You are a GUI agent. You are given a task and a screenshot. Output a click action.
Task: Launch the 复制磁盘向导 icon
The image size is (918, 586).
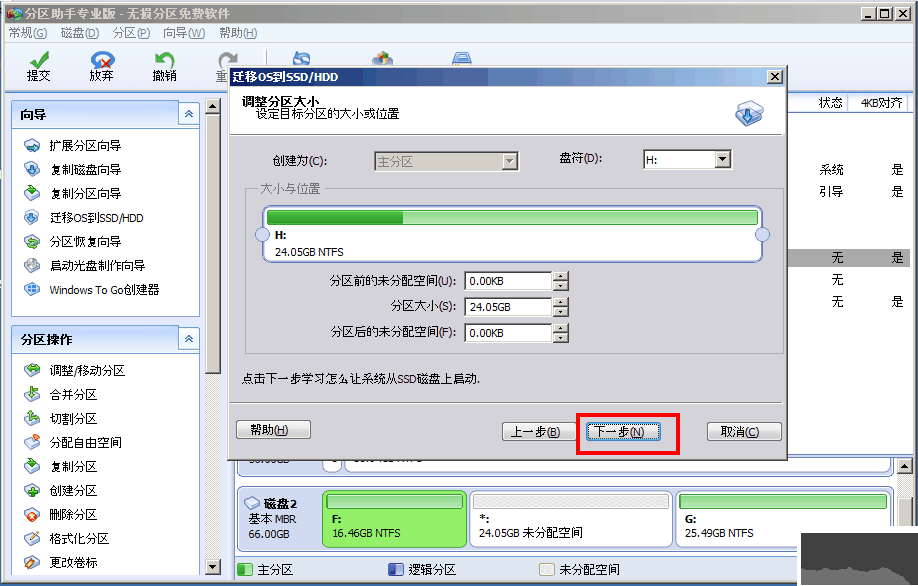pyautogui.click(x=32, y=169)
